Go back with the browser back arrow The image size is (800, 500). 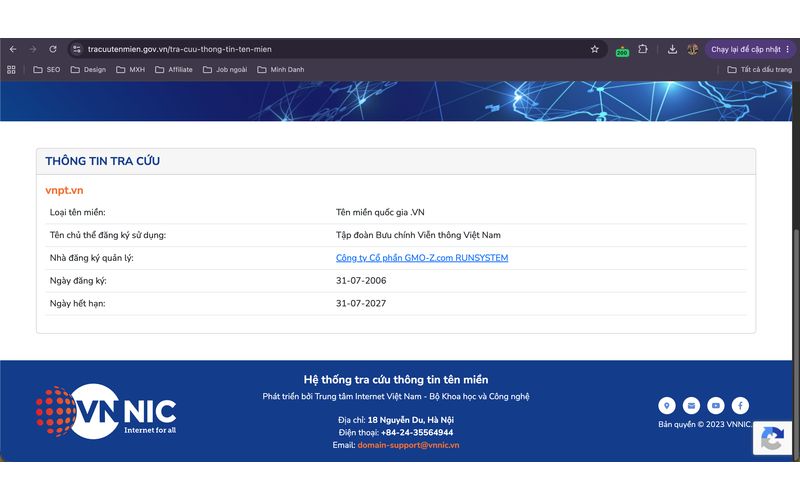click(13, 49)
